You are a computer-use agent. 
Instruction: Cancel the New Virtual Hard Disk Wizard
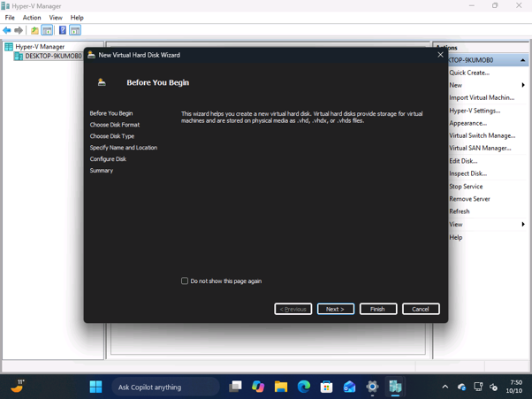pos(421,309)
